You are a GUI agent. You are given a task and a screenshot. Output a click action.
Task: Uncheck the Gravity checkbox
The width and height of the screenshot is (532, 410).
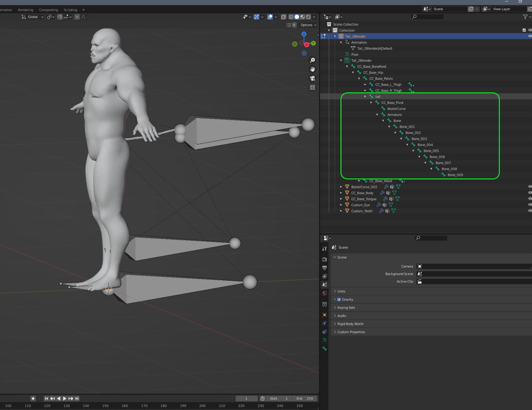pyautogui.click(x=339, y=299)
